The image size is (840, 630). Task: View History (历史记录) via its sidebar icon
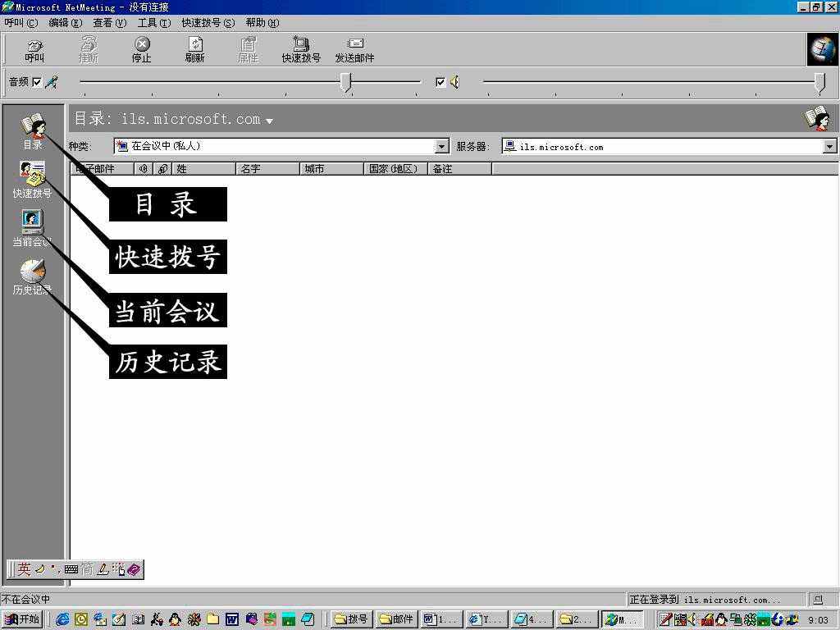coord(32,272)
